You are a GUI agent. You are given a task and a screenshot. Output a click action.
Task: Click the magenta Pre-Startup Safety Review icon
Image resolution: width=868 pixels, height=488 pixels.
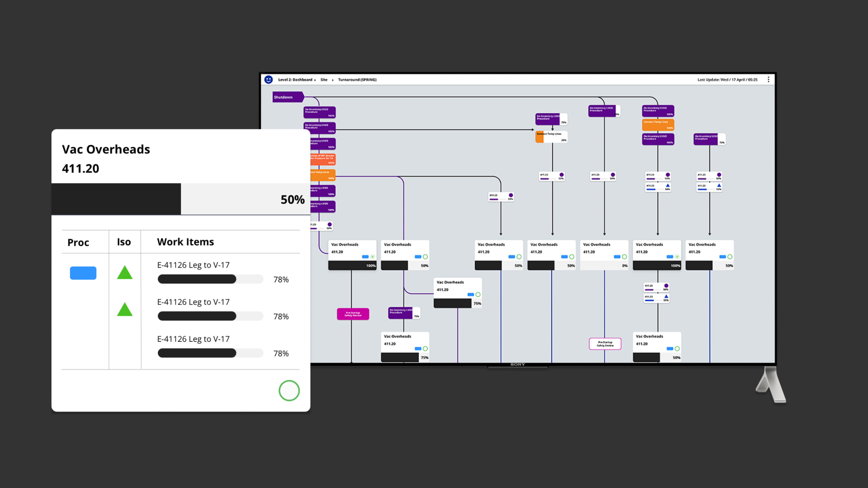tap(352, 314)
